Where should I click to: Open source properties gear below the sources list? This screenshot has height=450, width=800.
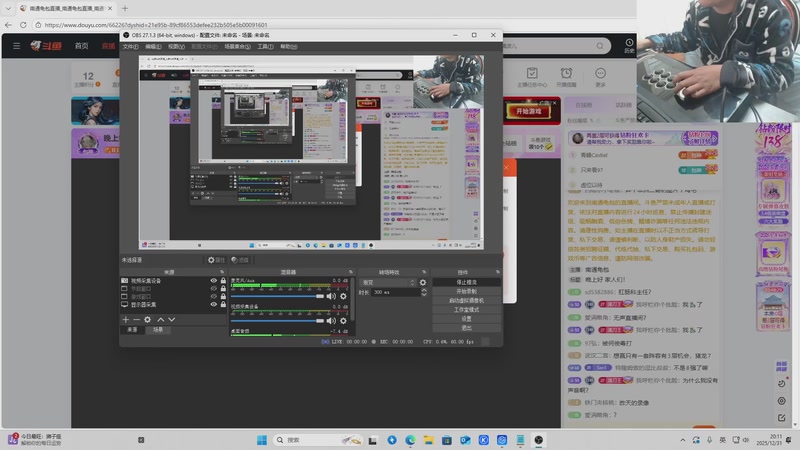coord(147,319)
